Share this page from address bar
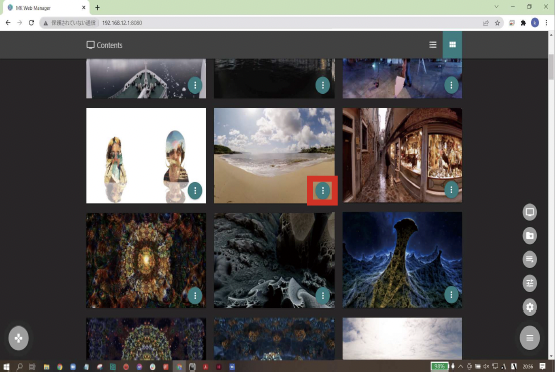 (x=485, y=23)
